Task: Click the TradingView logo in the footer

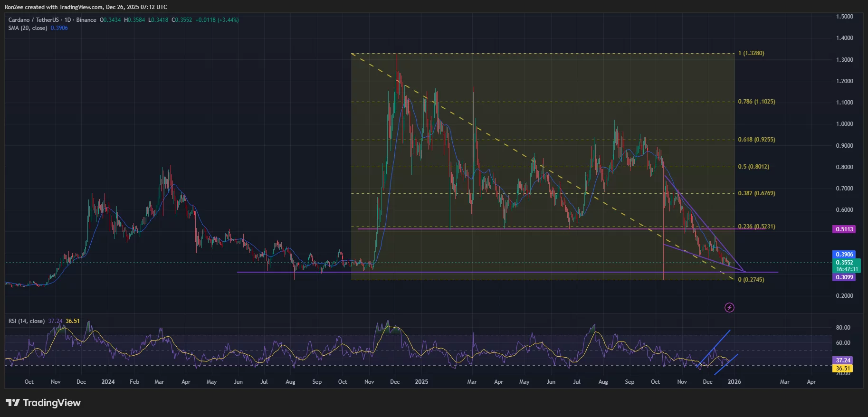Action: pos(43,403)
